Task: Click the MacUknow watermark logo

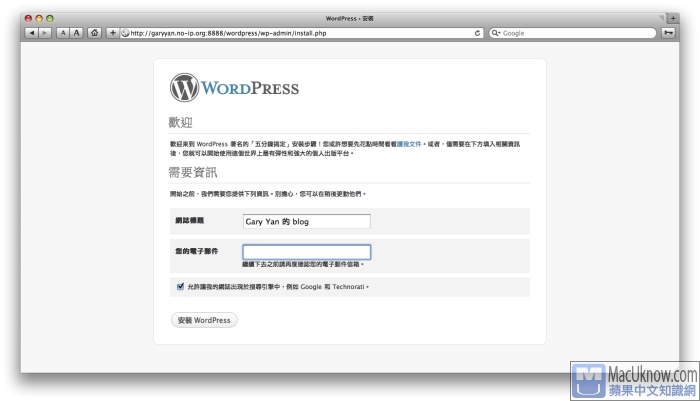Action: point(634,380)
